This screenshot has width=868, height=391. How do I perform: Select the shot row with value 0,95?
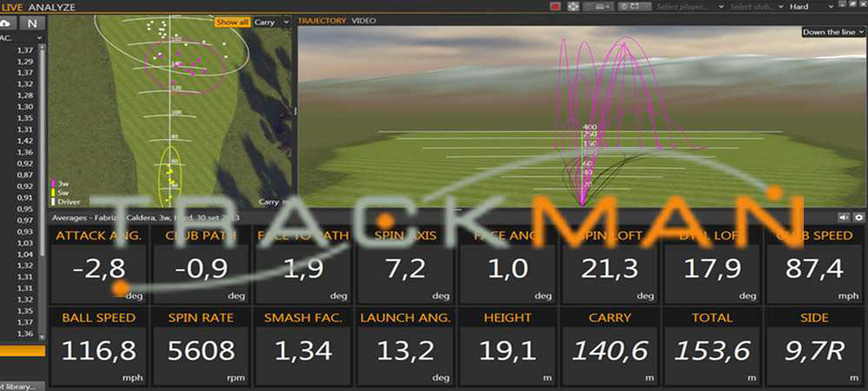[20, 209]
